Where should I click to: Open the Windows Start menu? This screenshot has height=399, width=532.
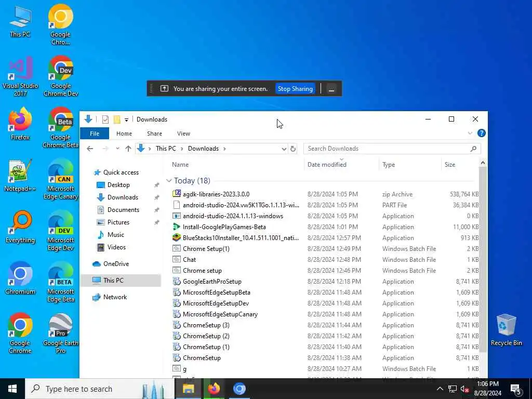pyautogui.click(x=12, y=389)
